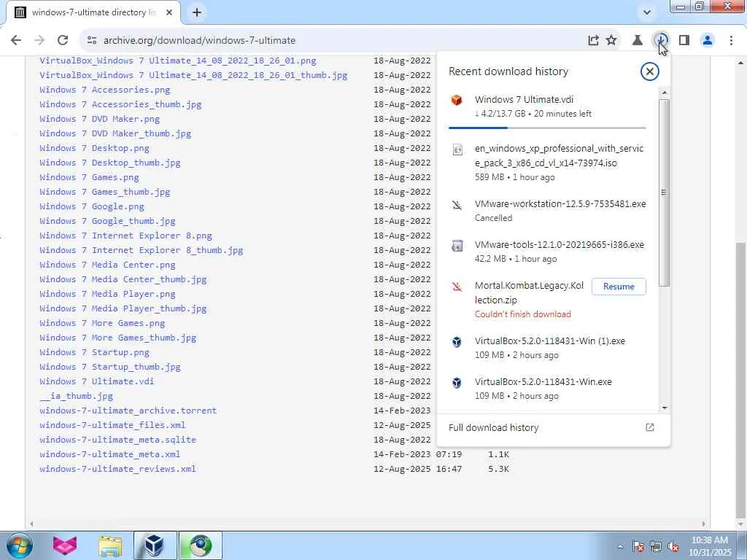The image size is (747, 560).
Task: Open Full download history
Action: [553, 427]
